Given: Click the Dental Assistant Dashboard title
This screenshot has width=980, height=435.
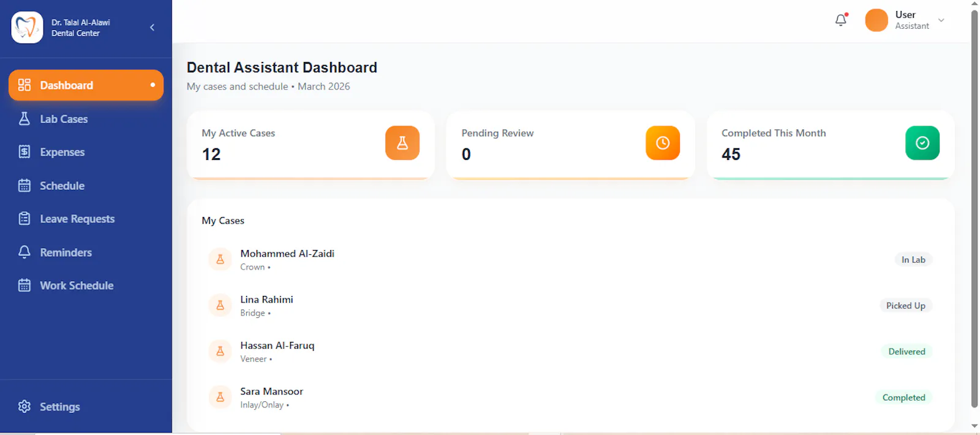Looking at the screenshot, I should click(282, 67).
